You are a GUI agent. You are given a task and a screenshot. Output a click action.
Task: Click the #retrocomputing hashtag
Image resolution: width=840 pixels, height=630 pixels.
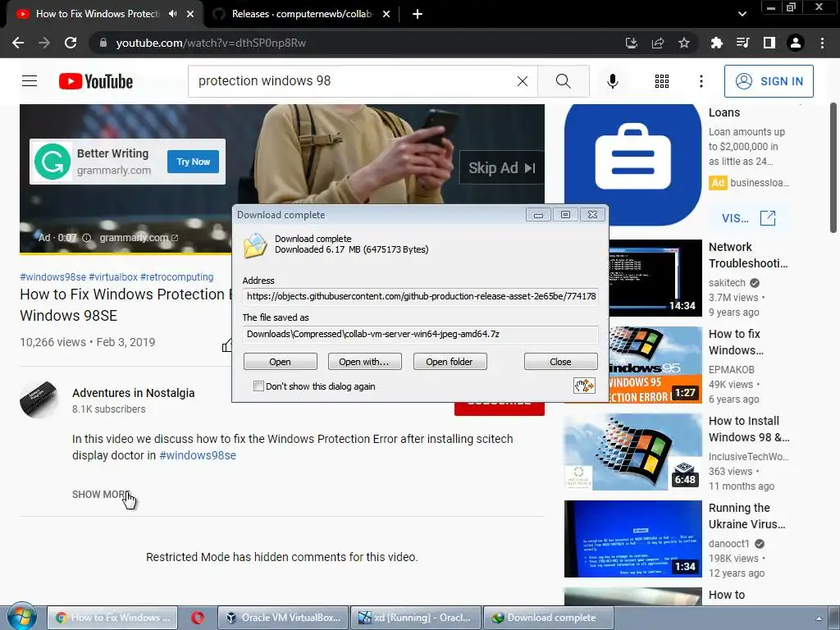click(x=177, y=277)
